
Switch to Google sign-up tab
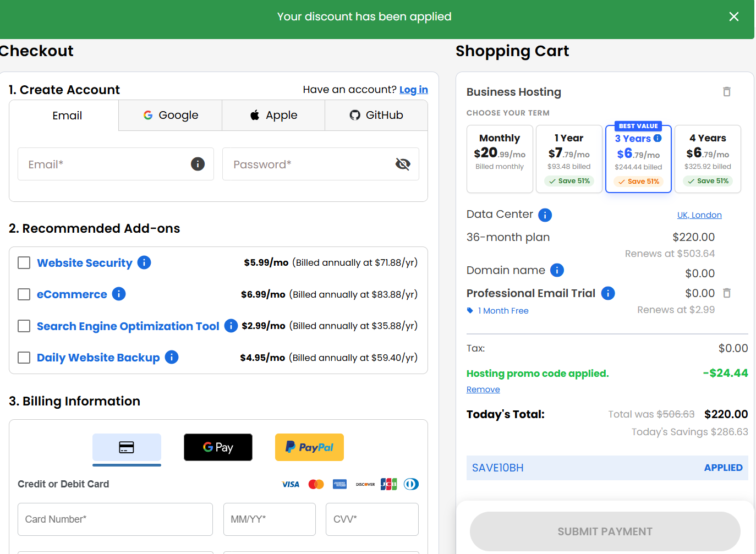pyautogui.click(x=171, y=116)
